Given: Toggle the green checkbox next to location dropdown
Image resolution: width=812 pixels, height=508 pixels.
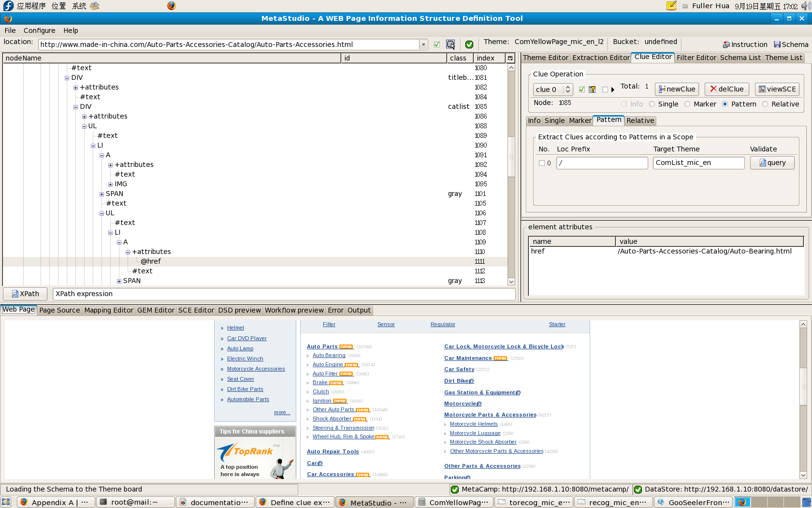Looking at the screenshot, I should [x=437, y=45].
